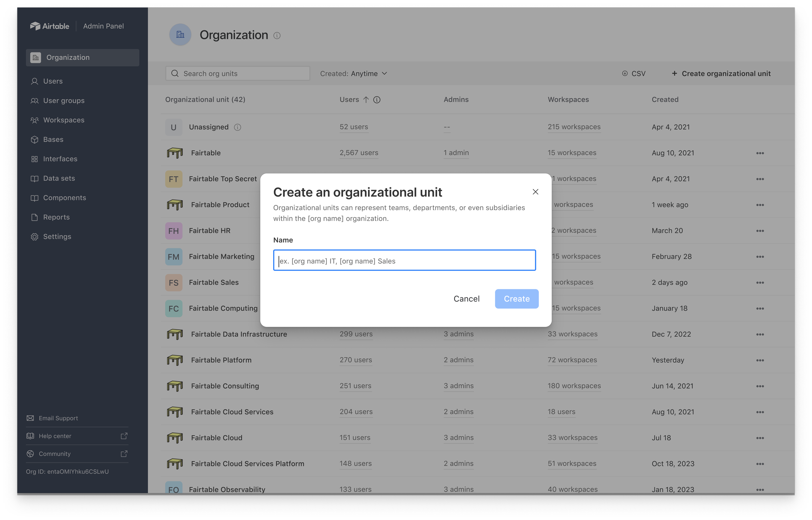Click the Airtable logo icon
The image size is (812, 520).
click(x=36, y=25)
